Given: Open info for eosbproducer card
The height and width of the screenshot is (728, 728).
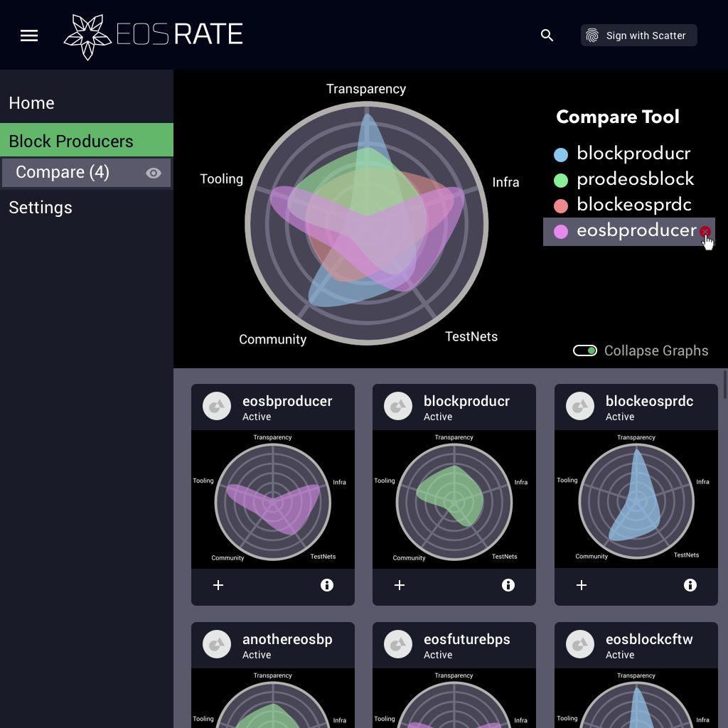Looking at the screenshot, I should [327, 585].
